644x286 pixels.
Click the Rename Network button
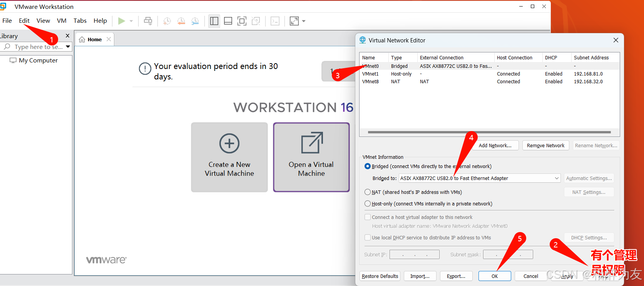(596, 145)
